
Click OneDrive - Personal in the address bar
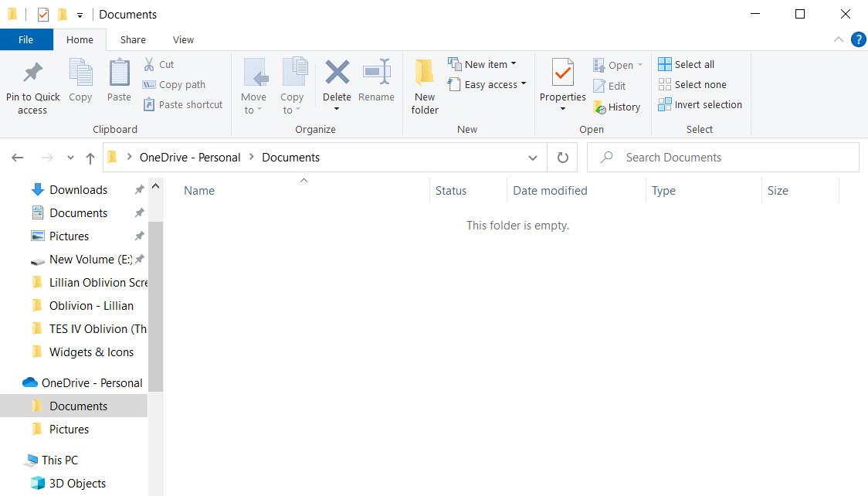(x=190, y=157)
